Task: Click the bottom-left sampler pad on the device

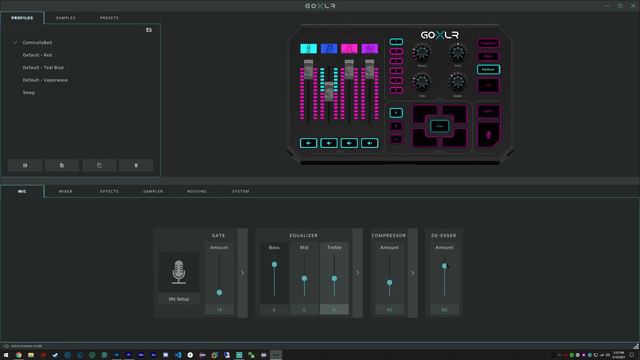Action: (424, 138)
